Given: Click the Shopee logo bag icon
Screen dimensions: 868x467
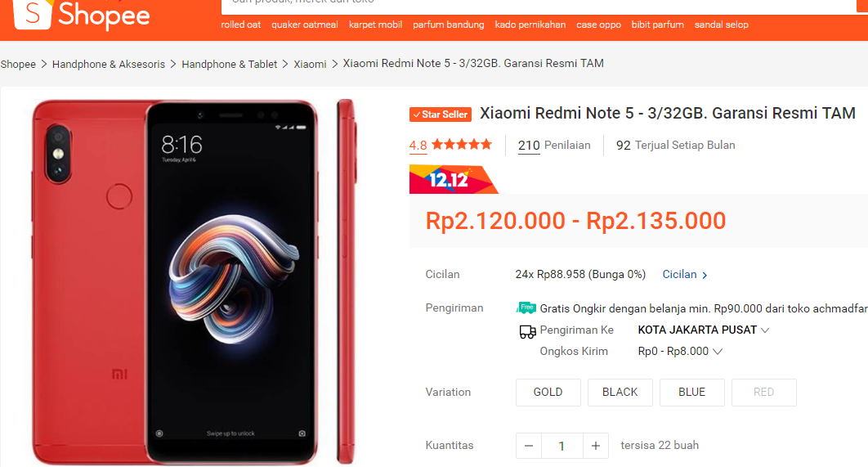Looking at the screenshot, I should point(33,14).
